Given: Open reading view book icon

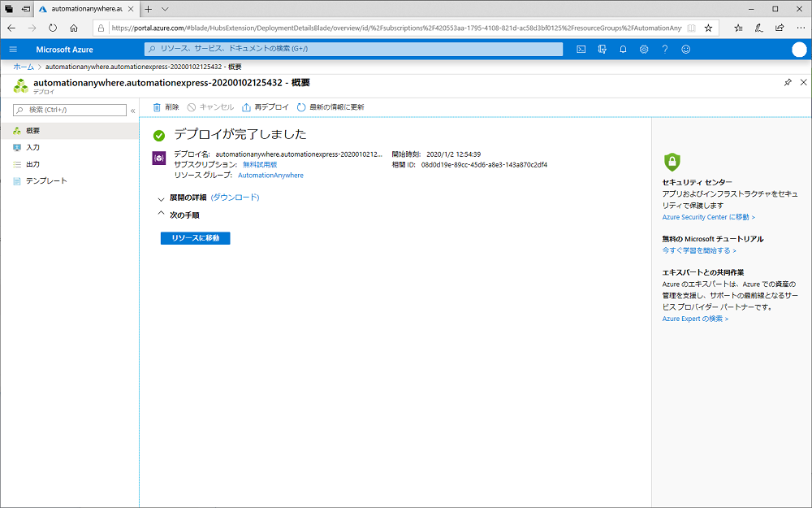Looking at the screenshot, I should [x=691, y=28].
